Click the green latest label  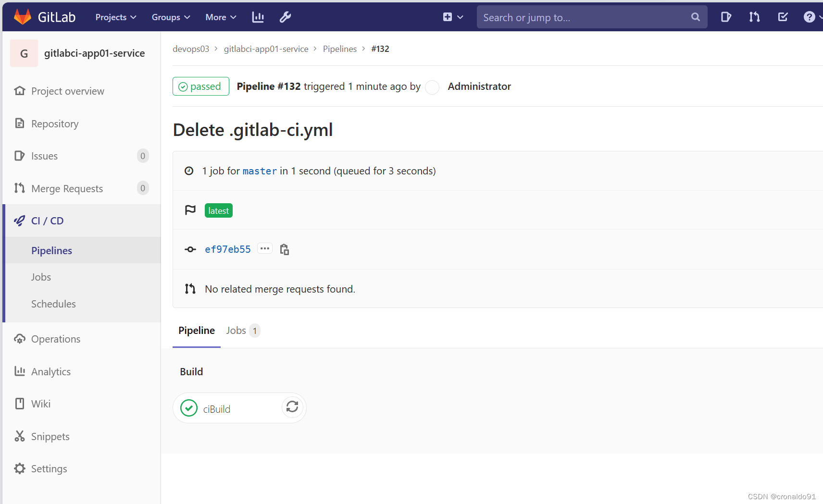point(219,210)
